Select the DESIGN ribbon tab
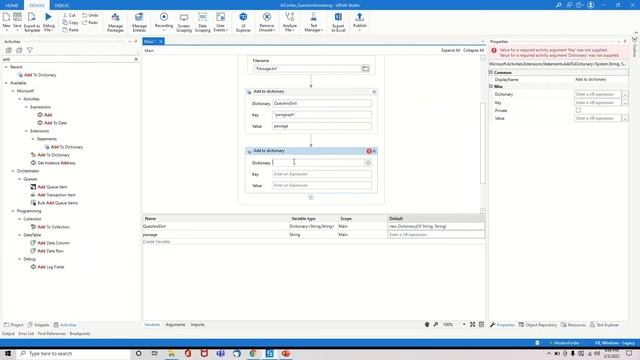 click(x=37, y=5)
